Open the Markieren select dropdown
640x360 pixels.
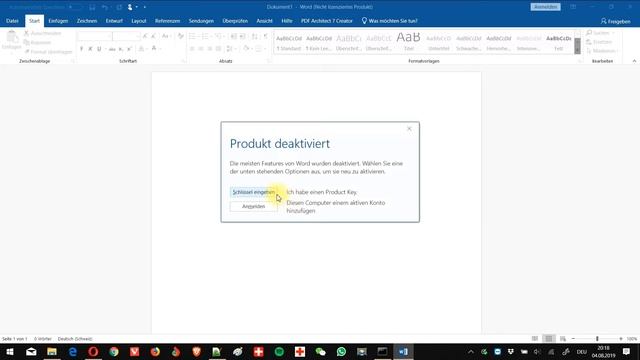pyautogui.click(x=602, y=51)
